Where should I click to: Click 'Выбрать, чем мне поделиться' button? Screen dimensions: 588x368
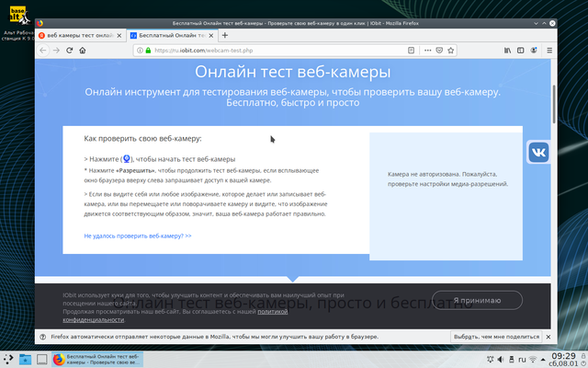[496, 337]
